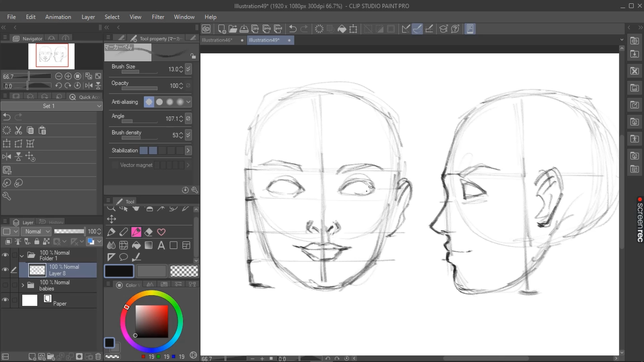Screen dimensions: 644x362
Task: Click the Navigator canvas thumbnail preview
Action: (52, 56)
